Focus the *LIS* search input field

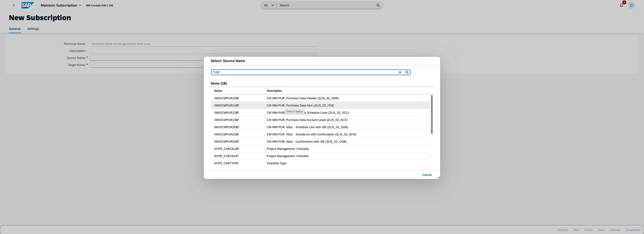click(x=303, y=72)
